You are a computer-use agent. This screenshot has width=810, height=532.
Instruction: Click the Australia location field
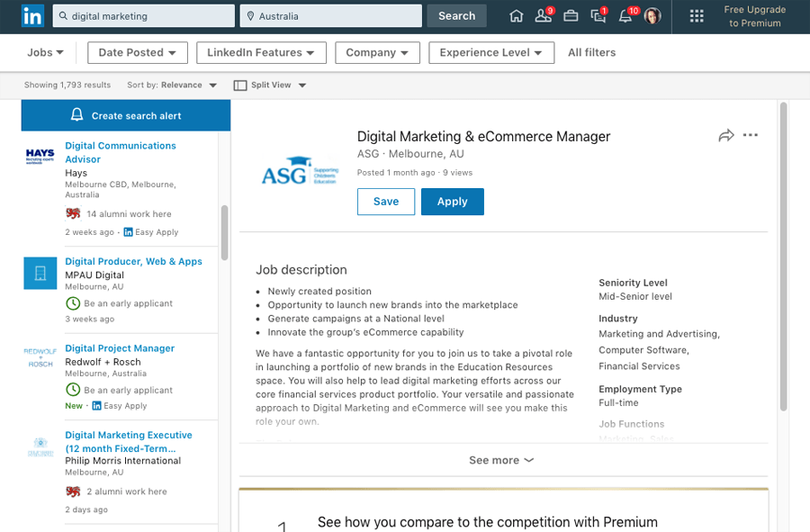click(x=330, y=16)
